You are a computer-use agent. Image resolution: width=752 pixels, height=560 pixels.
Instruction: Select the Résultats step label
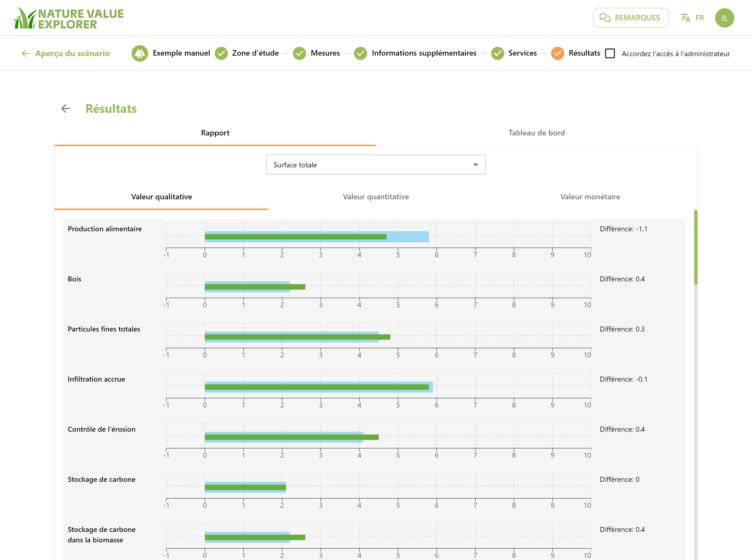[x=584, y=53]
